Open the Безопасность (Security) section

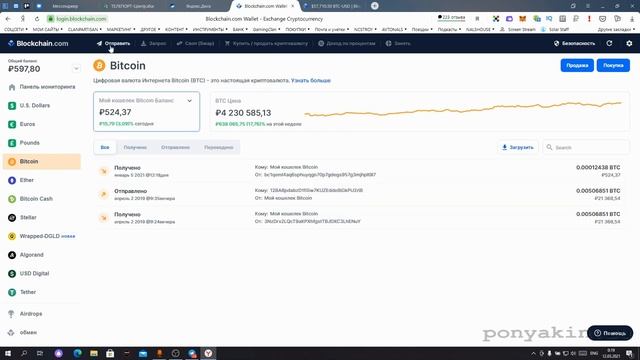[x=574, y=43]
